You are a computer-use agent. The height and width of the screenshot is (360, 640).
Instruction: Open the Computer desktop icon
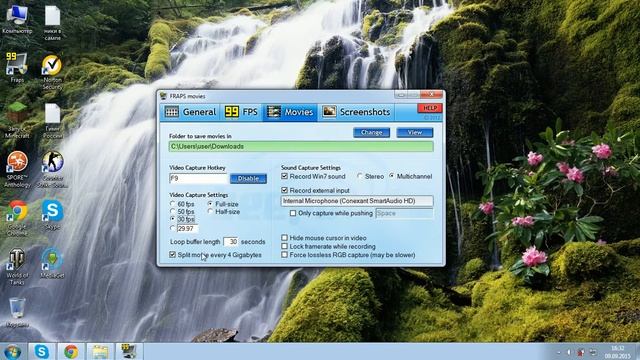(17, 19)
